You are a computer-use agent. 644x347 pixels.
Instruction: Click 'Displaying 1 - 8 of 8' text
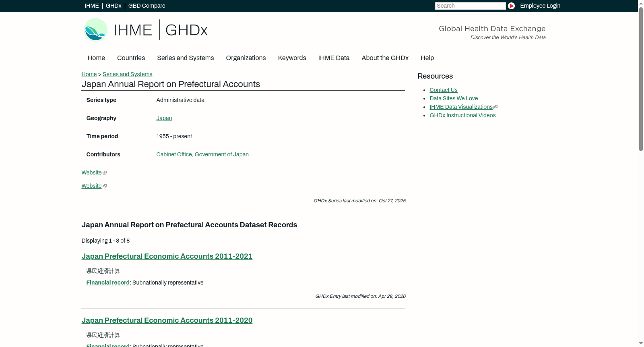105,241
